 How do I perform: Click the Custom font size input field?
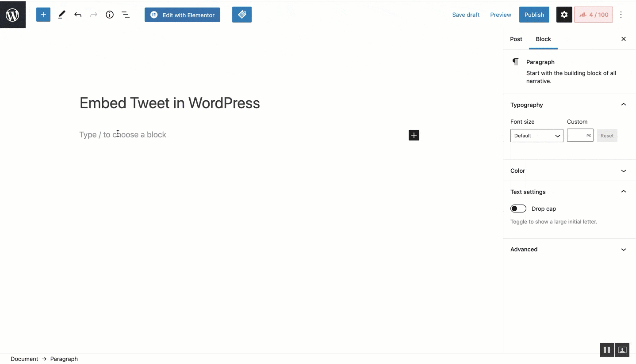tap(577, 136)
